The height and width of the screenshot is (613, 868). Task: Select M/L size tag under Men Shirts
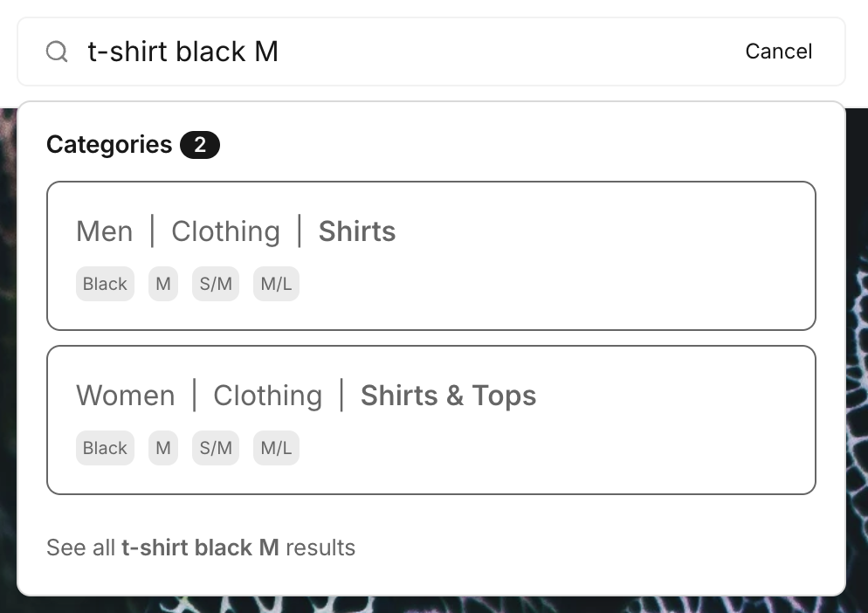pos(276,285)
